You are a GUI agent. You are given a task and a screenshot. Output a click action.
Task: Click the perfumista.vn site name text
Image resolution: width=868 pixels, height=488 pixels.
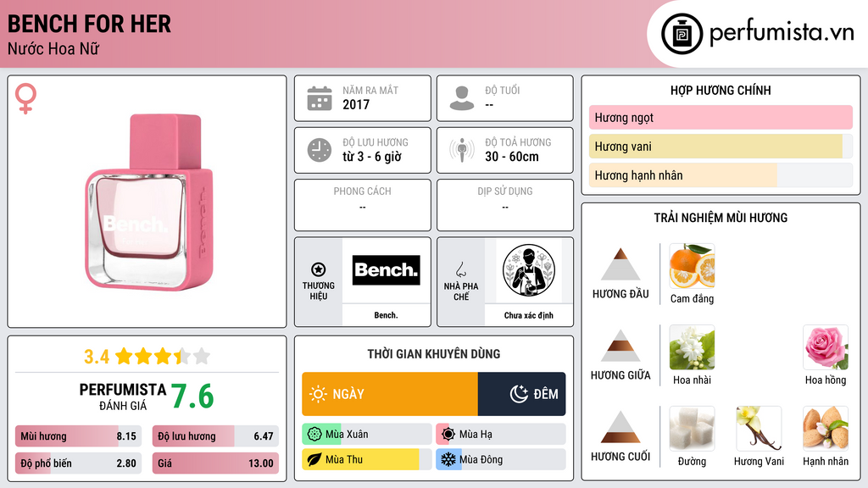click(782, 33)
